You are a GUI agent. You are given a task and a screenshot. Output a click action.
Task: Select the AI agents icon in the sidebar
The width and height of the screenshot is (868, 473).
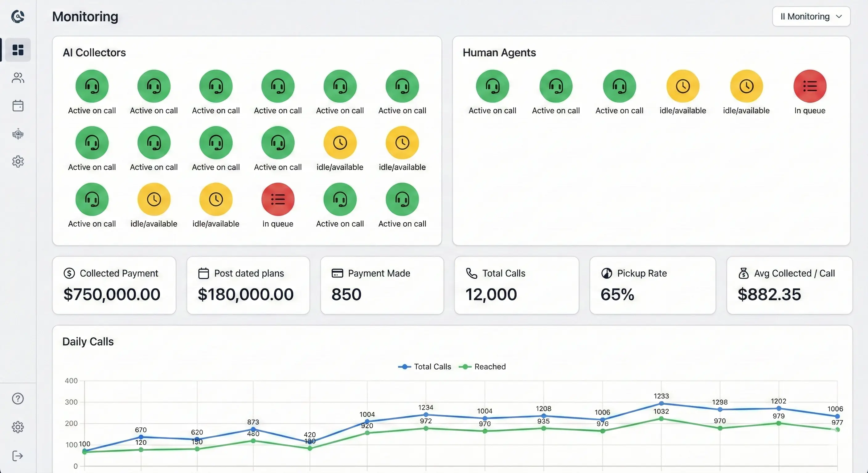pyautogui.click(x=18, y=134)
